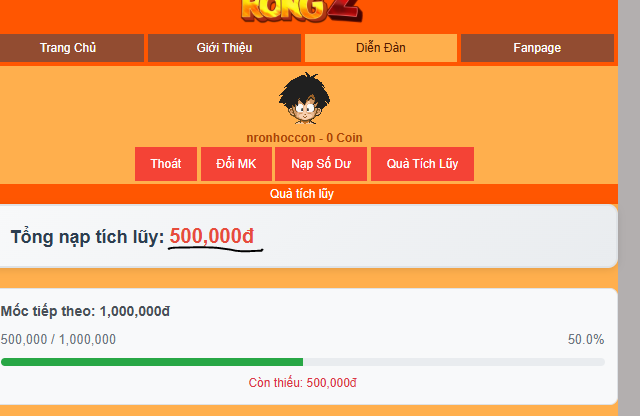Click the green filled part of progress bar
This screenshot has width=640, height=416.
152,362
